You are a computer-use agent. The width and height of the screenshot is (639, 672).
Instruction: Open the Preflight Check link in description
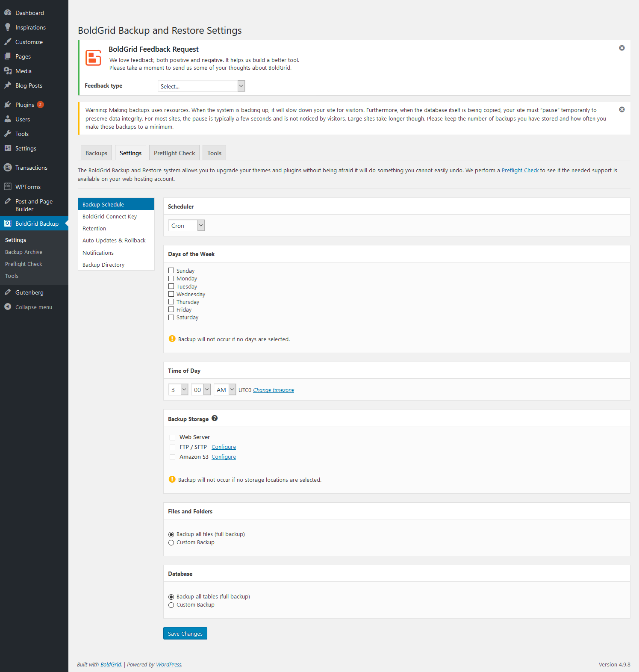point(520,170)
